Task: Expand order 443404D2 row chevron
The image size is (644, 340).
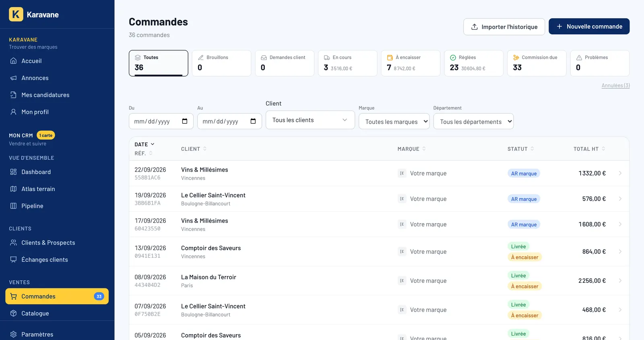Action: pos(620,281)
